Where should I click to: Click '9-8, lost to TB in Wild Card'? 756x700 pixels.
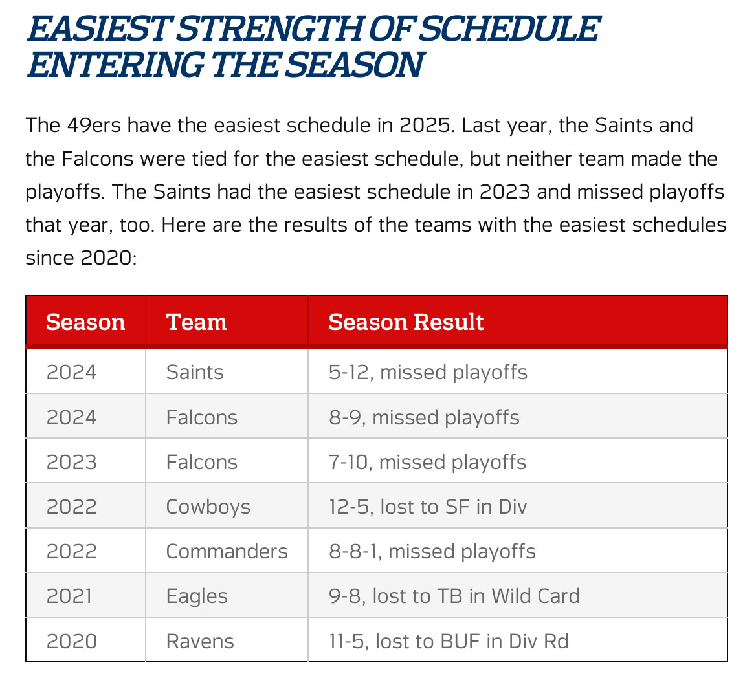click(454, 596)
